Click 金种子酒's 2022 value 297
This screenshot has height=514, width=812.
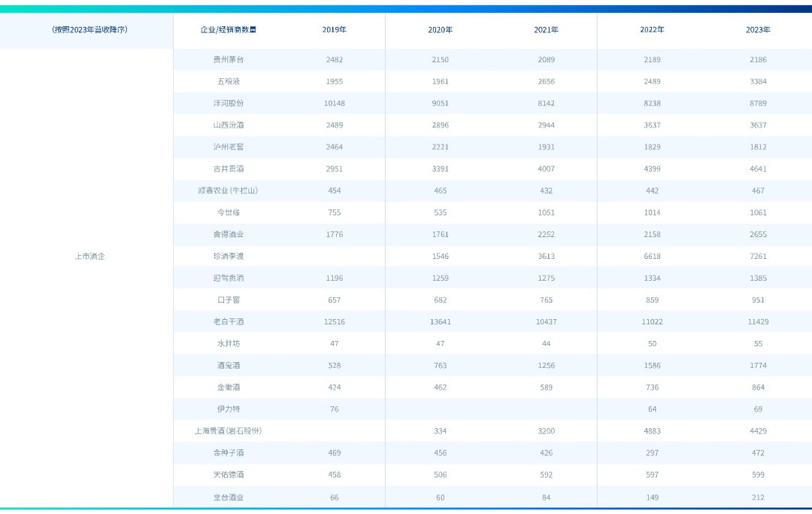(652, 452)
